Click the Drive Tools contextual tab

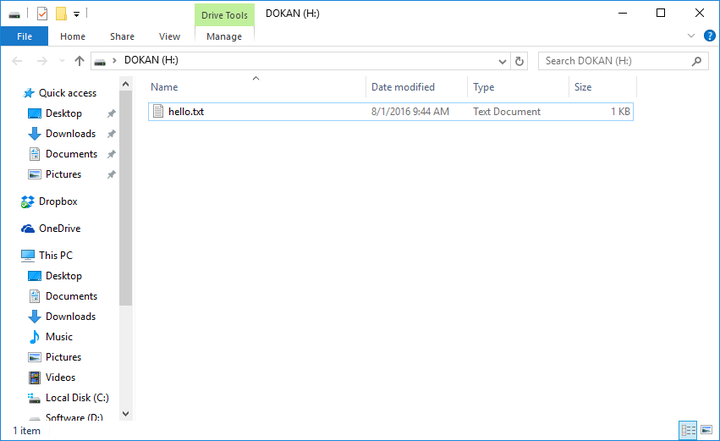[224, 15]
